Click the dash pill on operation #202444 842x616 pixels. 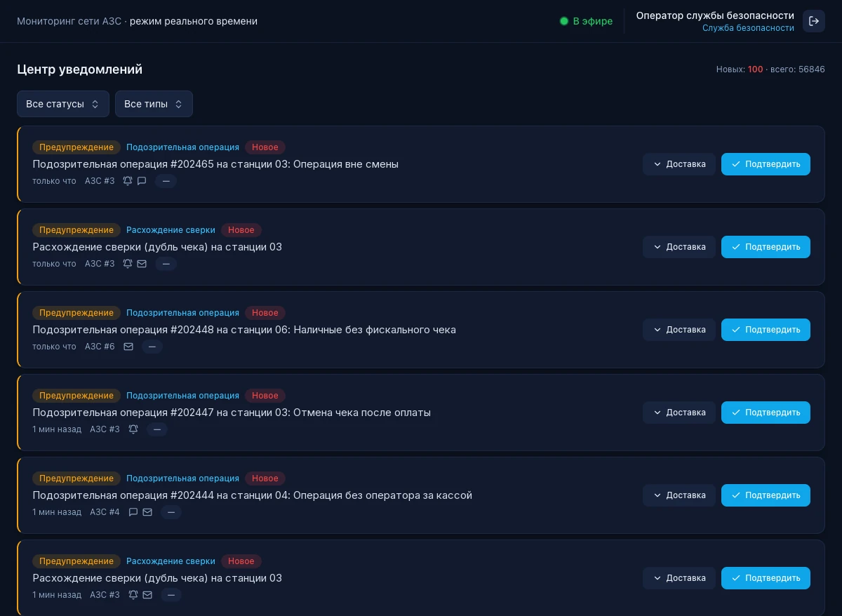tap(171, 512)
